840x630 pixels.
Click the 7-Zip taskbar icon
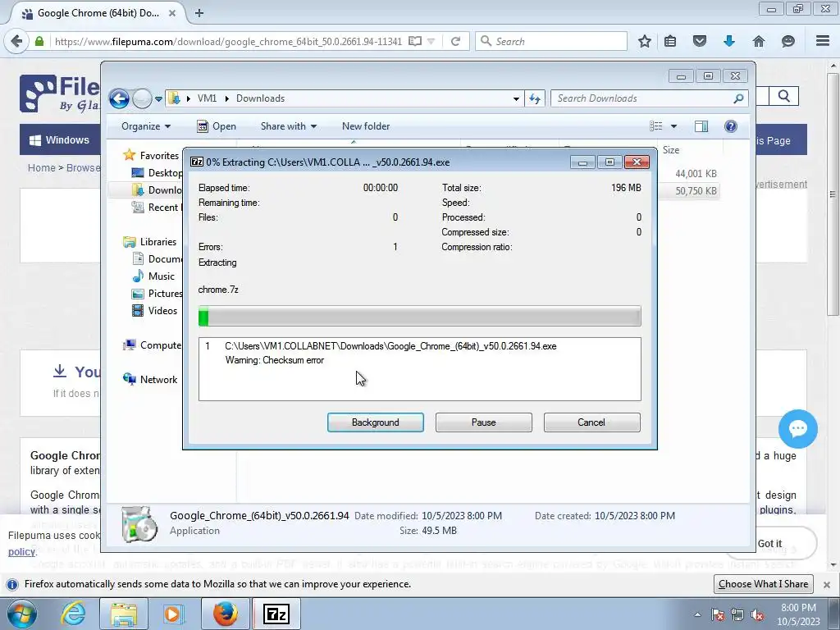[x=276, y=614]
